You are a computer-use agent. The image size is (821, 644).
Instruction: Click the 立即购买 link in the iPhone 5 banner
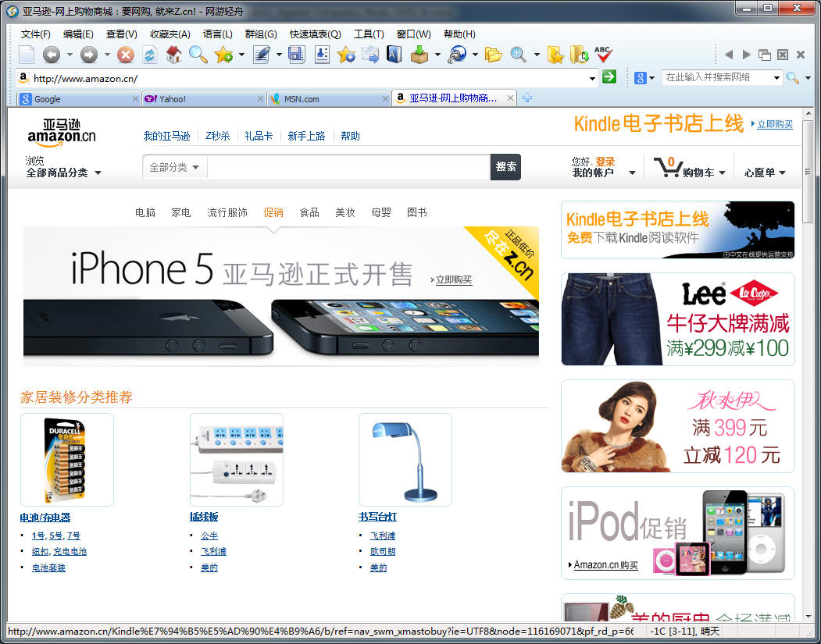point(453,280)
